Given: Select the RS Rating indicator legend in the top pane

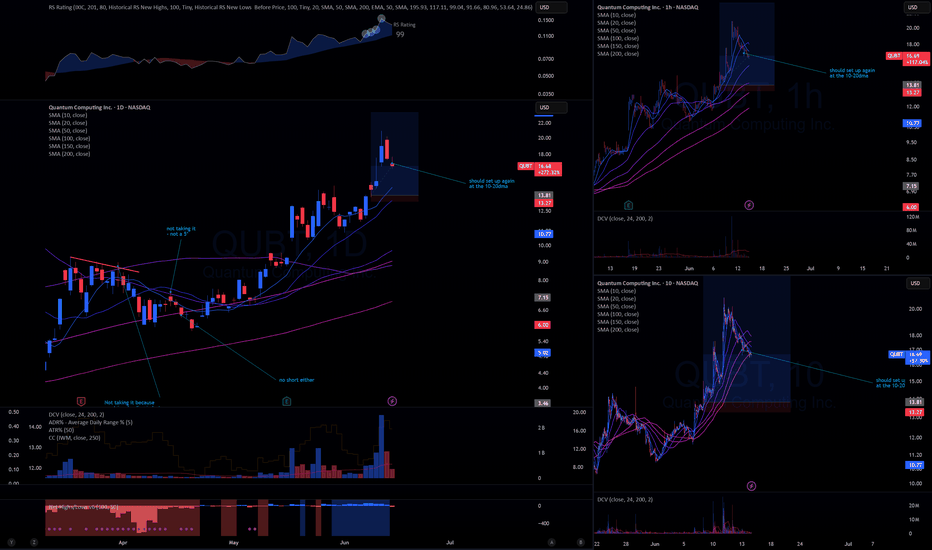Looking at the screenshot, I should click(x=290, y=8).
